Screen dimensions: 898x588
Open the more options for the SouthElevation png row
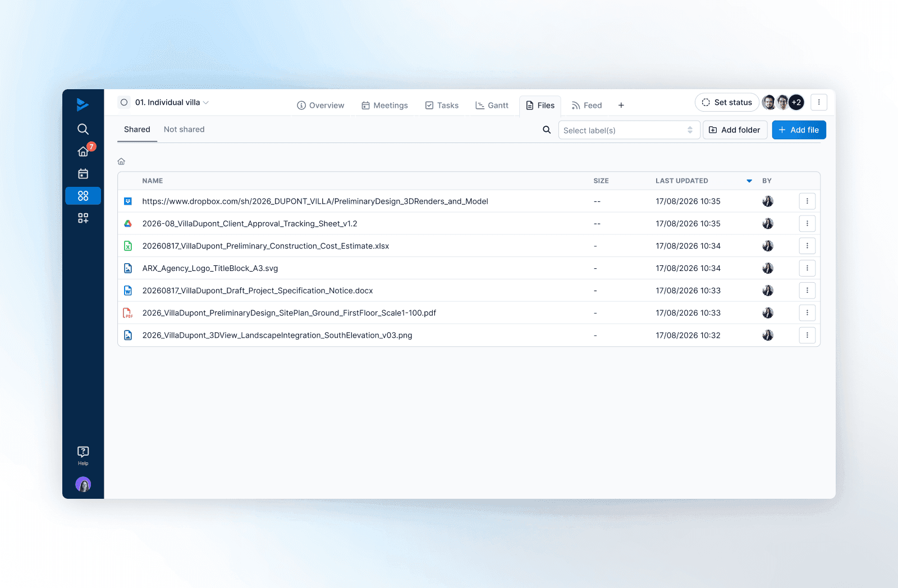click(x=807, y=336)
